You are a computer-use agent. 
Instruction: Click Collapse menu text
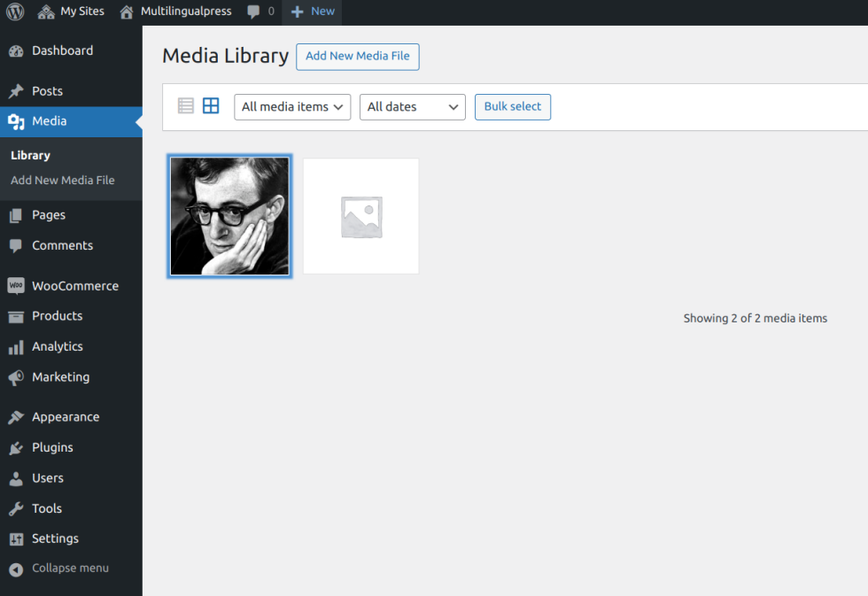tap(70, 569)
